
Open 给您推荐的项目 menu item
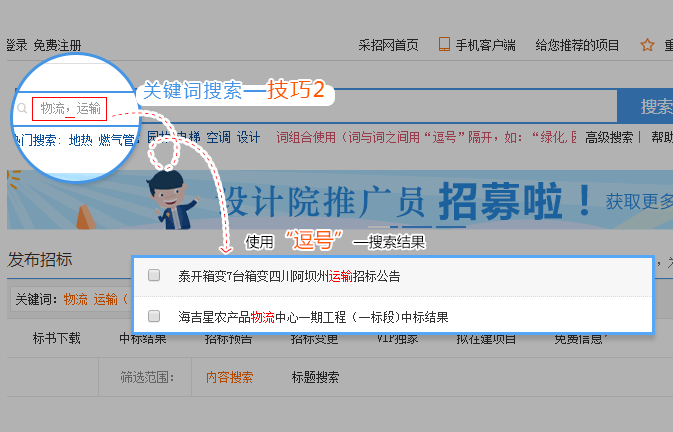pyautogui.click(x=577, y=45)
